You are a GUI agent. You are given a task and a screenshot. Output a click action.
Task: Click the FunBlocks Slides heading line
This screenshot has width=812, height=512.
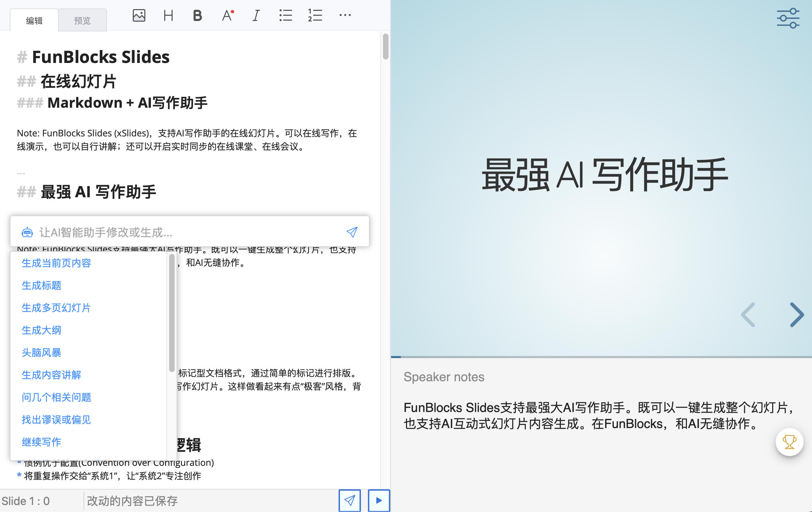click(93, 57)
